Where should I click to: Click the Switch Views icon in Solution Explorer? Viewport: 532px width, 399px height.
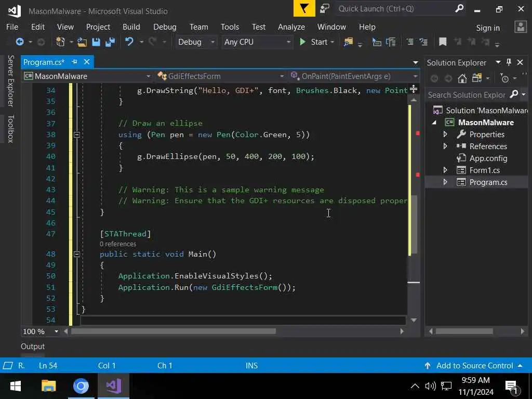tap(477, 78)
